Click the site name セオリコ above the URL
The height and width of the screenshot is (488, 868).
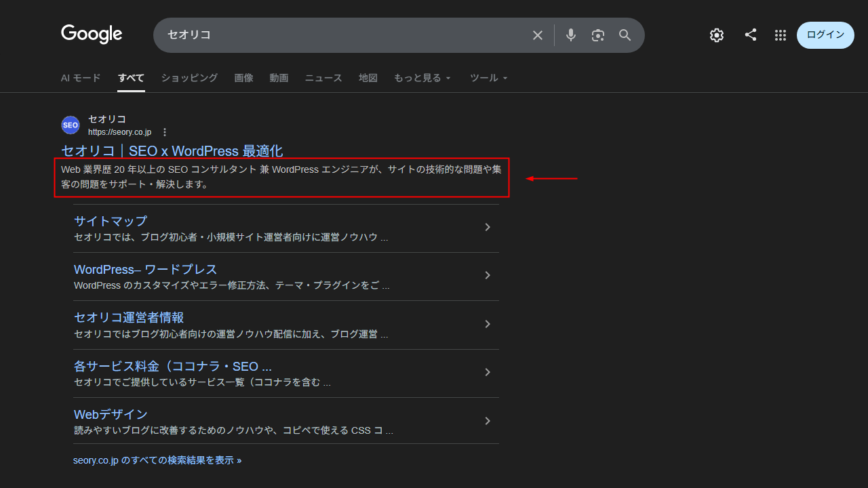(x=107, y=119)
